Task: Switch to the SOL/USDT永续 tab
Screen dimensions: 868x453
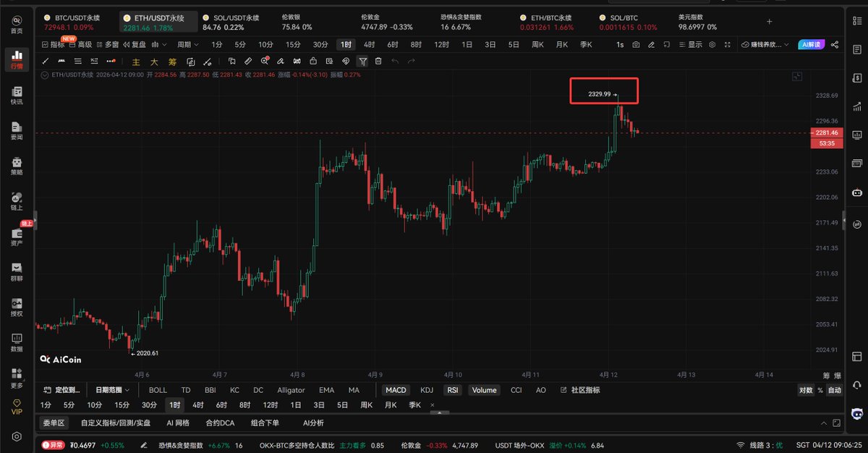Action: pos(231,22)
